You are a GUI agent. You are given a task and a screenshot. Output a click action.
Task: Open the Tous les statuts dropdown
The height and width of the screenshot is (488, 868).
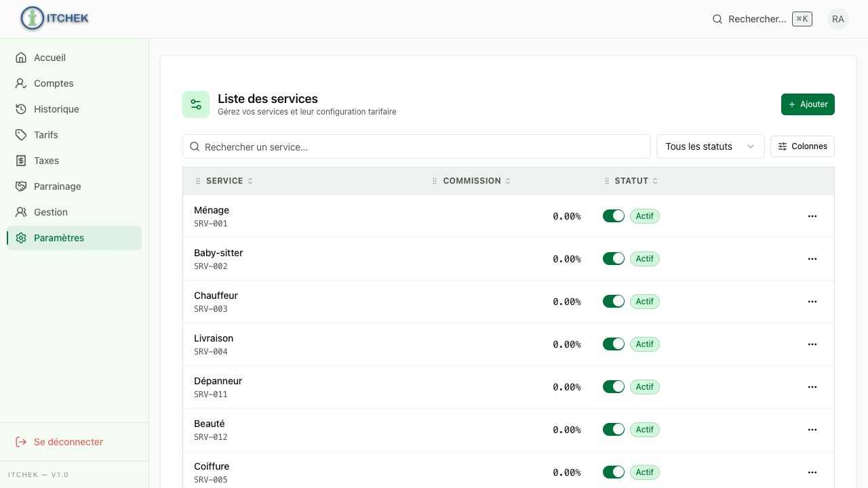[x=710, y=146]
